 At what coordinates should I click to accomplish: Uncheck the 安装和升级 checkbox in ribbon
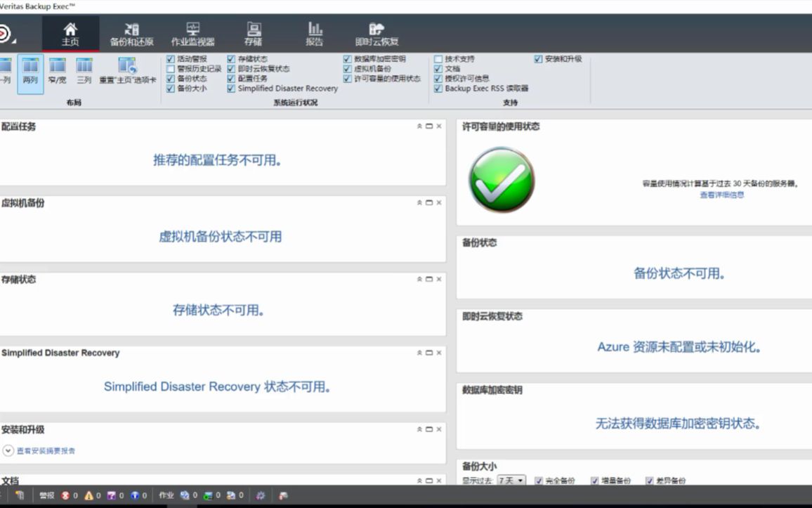point(538,59)
